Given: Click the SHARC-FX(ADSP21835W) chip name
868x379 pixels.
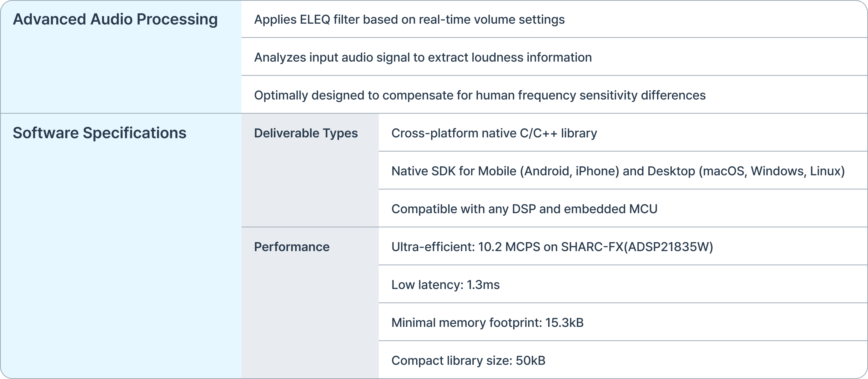Looking at the screenshot, I should click(x=637, y=247).
